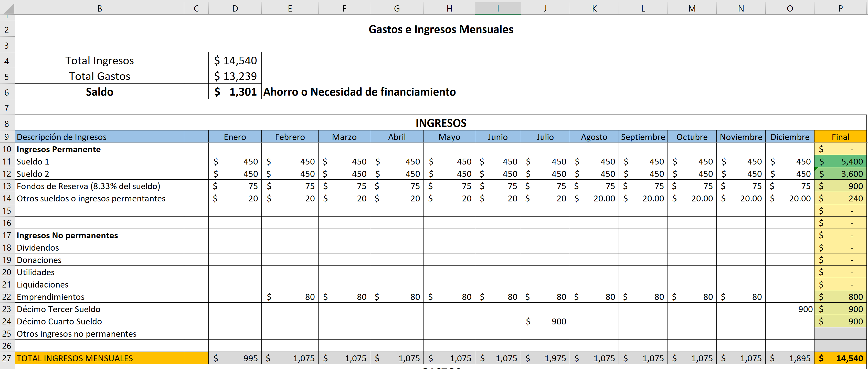Click the Junio column heading cell

click(x=498, y=137)
